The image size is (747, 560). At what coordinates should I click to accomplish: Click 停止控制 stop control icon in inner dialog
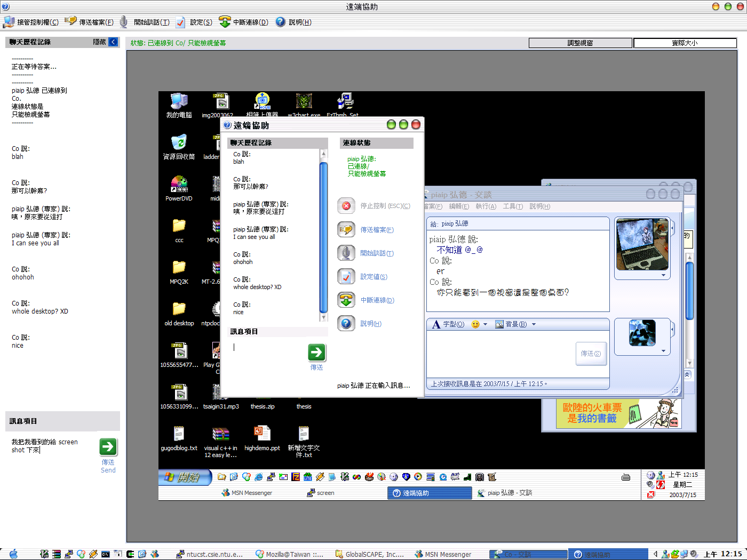[346, 206]
